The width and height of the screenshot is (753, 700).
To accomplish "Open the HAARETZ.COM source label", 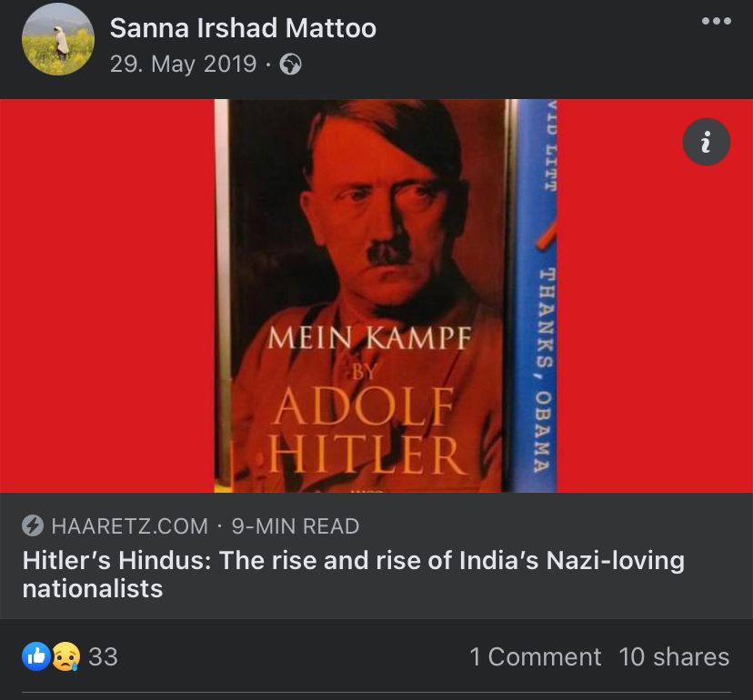I will (x=129, y=525).
